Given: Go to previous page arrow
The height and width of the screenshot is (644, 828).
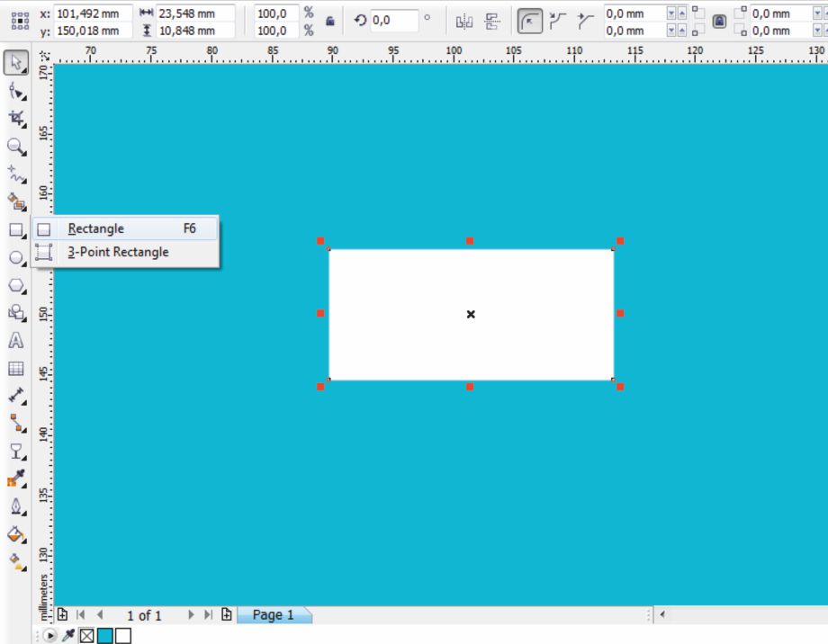Looking at the screenshot, I should coord(100,614).
